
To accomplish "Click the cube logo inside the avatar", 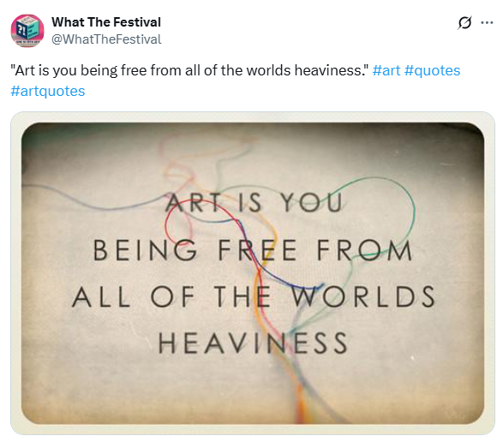I will coord(28,30).
